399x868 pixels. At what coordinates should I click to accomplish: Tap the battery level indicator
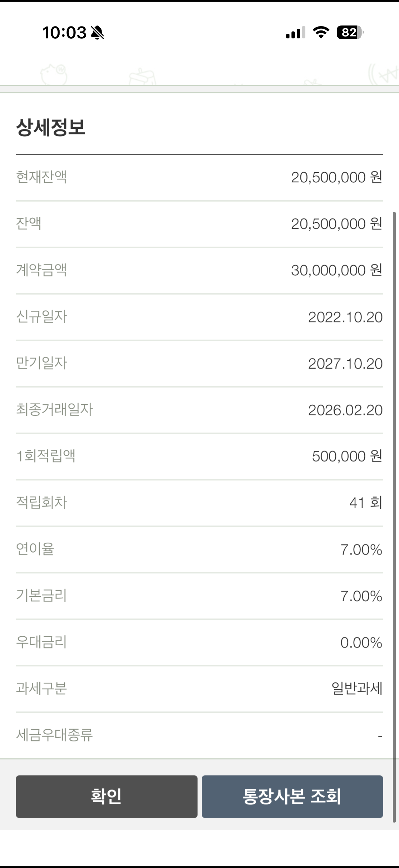[350, 32]
